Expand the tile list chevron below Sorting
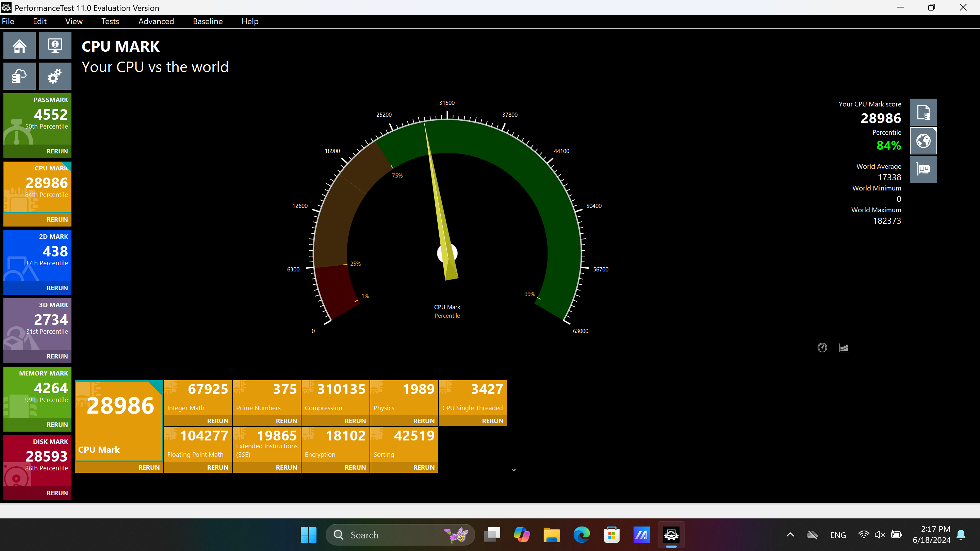The width and height of the screenshot is (980, 551). (513, 470)
